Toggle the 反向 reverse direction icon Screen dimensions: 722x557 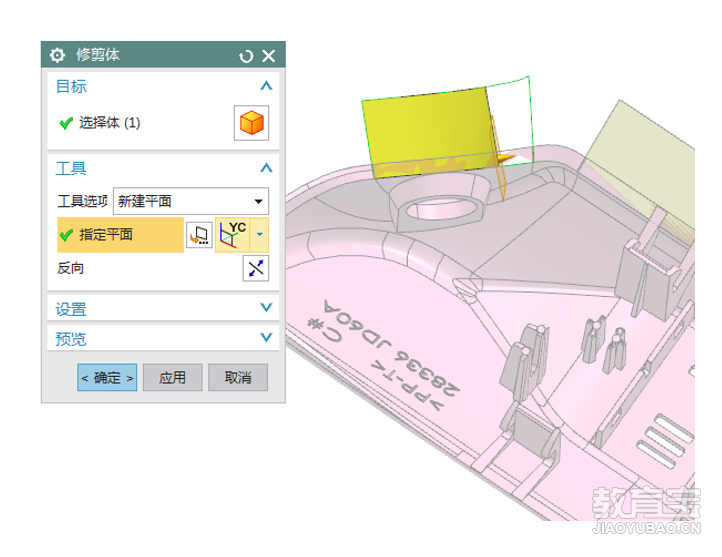point(256,268)
